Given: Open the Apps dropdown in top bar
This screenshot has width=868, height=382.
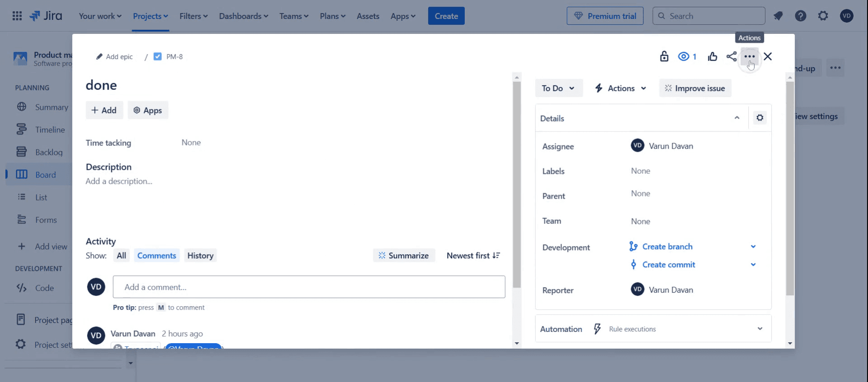Looking at the screenshot, I should click(403, 16).
